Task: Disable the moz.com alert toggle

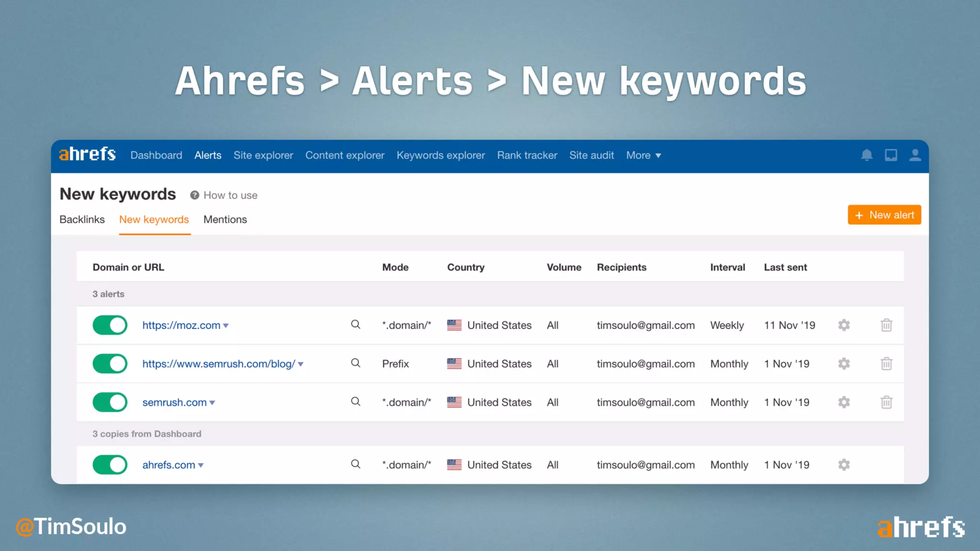Action: coord(110,325)
